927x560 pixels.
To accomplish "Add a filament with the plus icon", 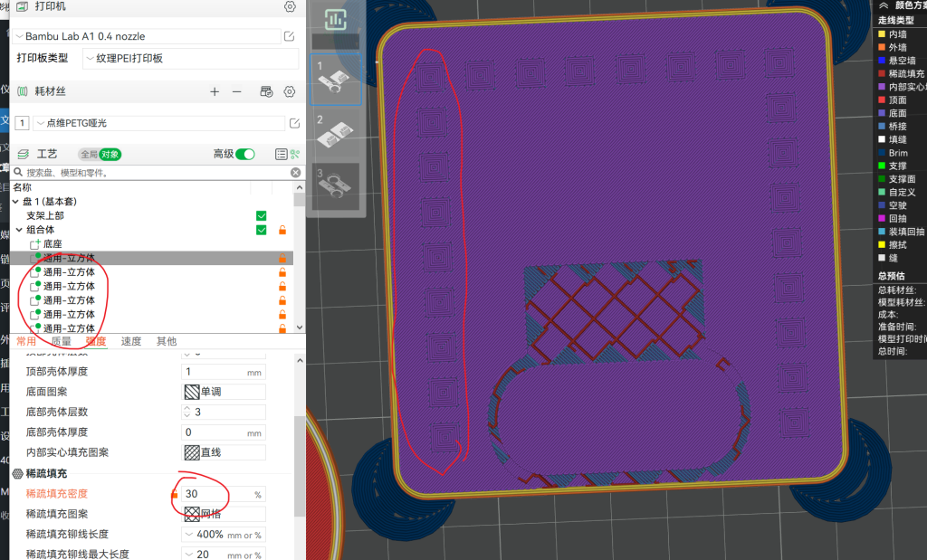I will (215, 91).
